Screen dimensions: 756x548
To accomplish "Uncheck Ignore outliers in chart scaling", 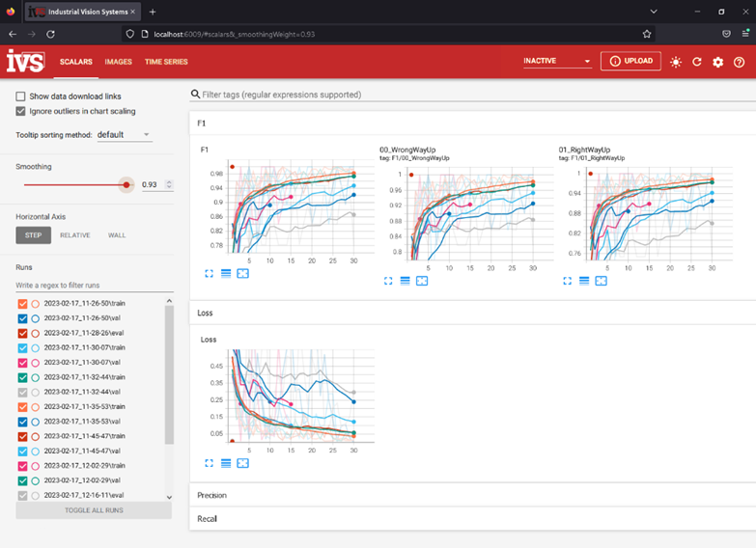I will 21,111.
